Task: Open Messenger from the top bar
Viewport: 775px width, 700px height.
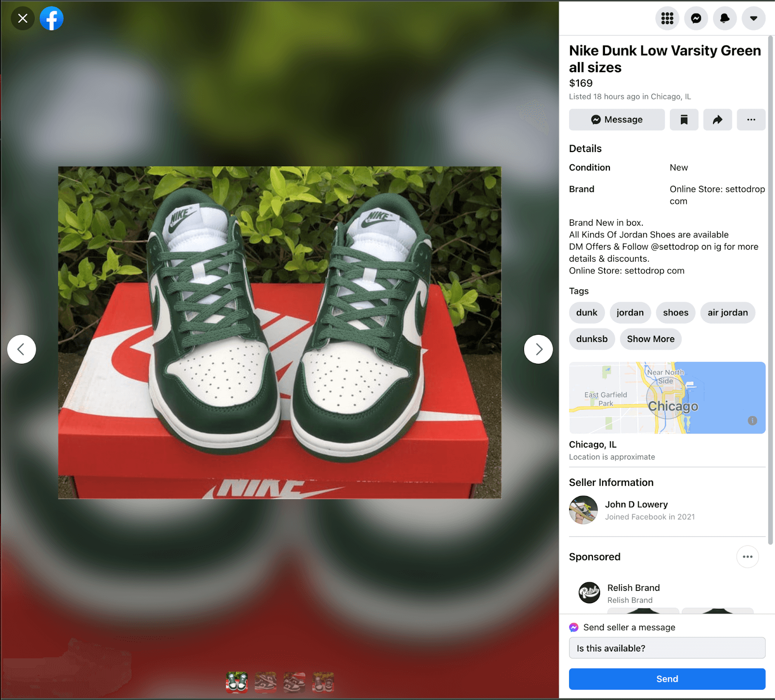Action: coord(696,18)
